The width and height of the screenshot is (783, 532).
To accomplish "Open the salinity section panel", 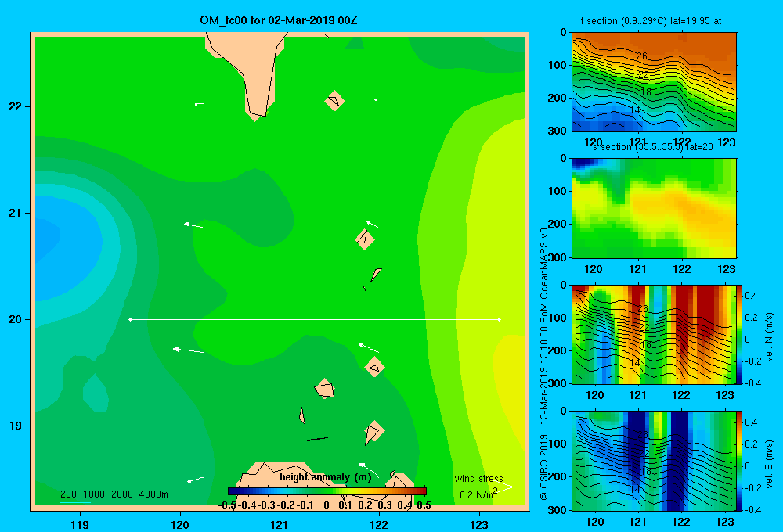I will (654, 208).
